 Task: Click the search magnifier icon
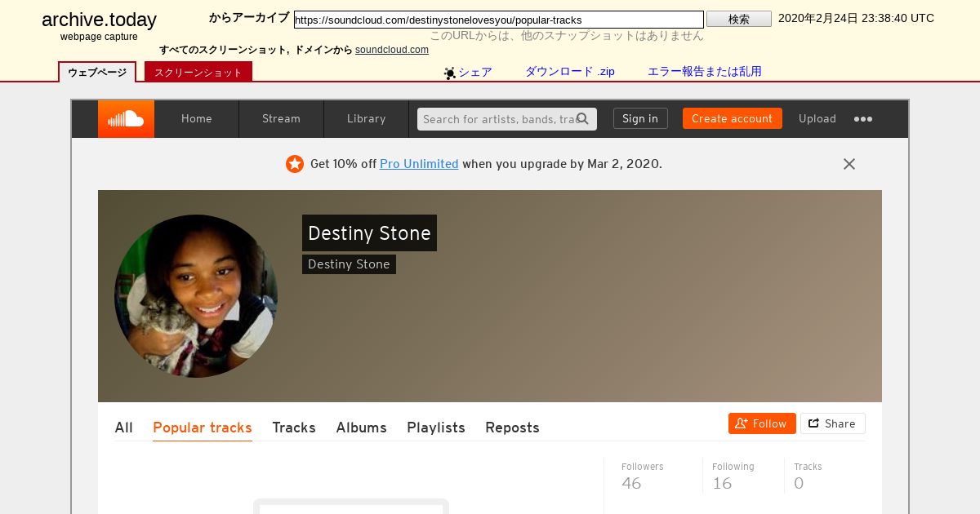(583, 119)
